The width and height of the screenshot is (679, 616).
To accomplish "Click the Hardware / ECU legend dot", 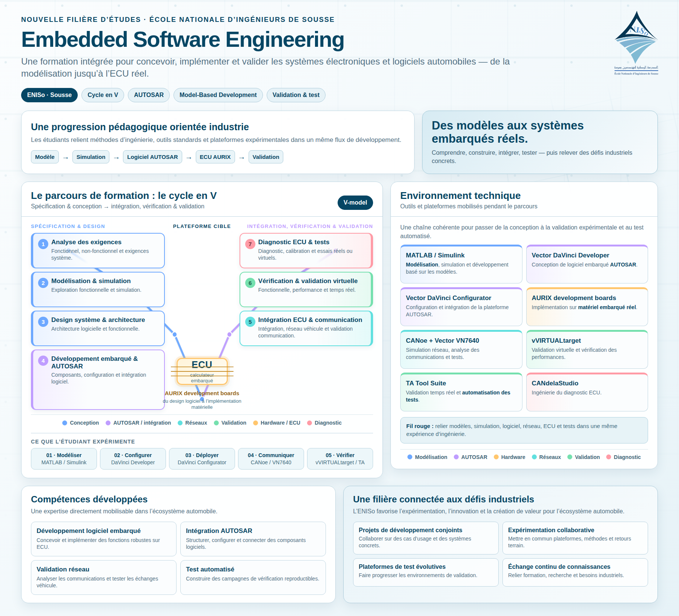I will coord(255,423).
